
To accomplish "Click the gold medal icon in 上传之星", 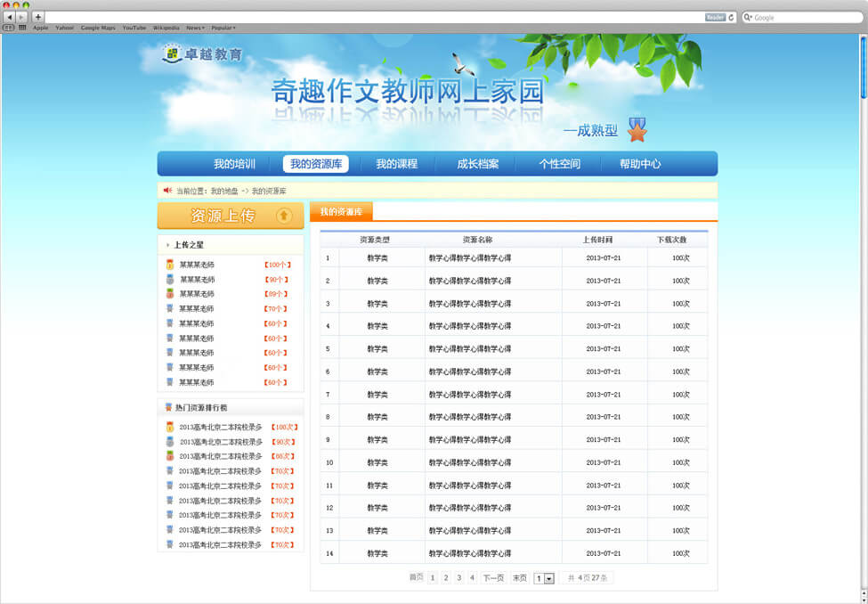I will (x=170, y=265).
